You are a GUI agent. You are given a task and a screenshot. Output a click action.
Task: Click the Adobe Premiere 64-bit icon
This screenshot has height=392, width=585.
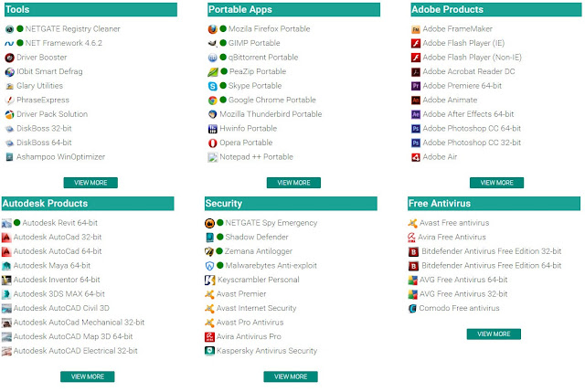point(416,86)
